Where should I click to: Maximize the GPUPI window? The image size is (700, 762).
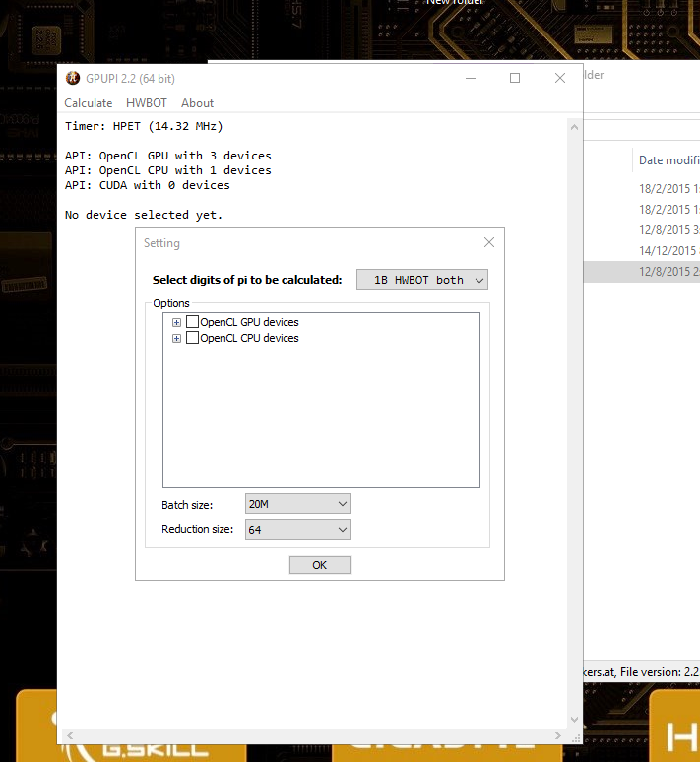point(515,78)
